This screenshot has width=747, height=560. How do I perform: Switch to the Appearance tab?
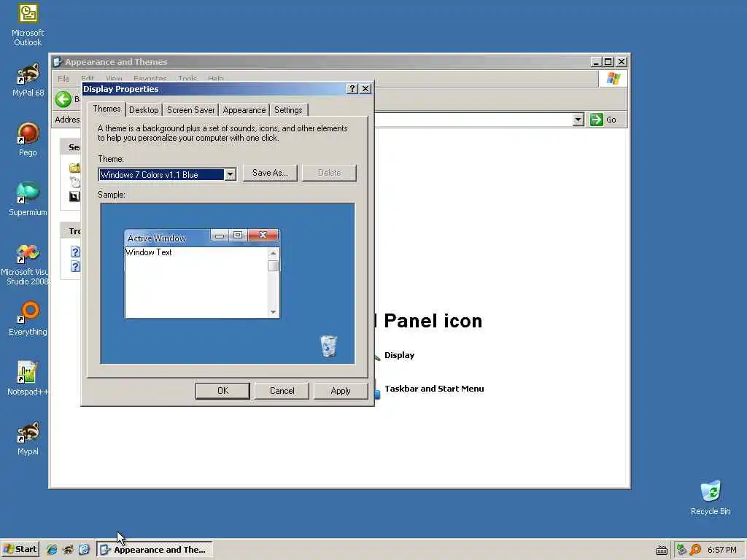pyautogui.click(x=244, y=110)
